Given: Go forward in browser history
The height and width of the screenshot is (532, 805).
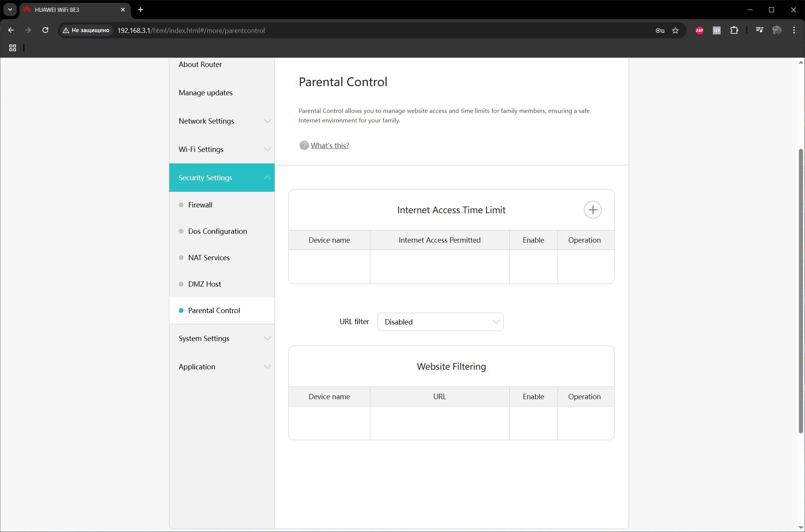Looking at the screenshot, I should 28,30.
